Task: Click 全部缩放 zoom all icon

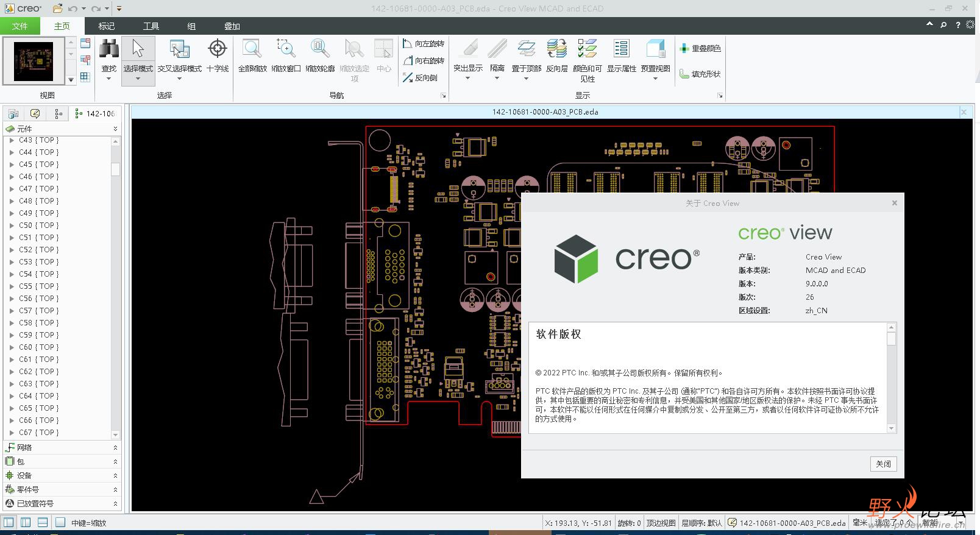Action: tap(252, 49)
